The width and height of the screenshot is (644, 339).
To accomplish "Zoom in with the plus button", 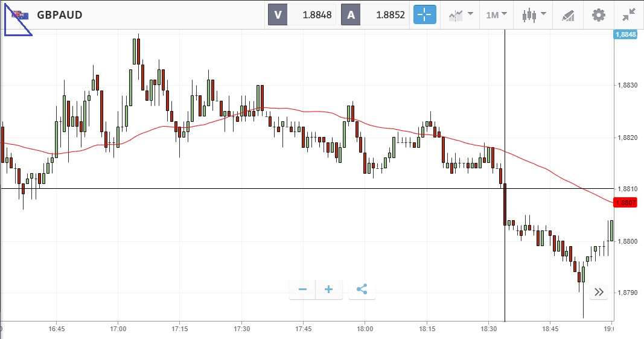I will point(329,290).
